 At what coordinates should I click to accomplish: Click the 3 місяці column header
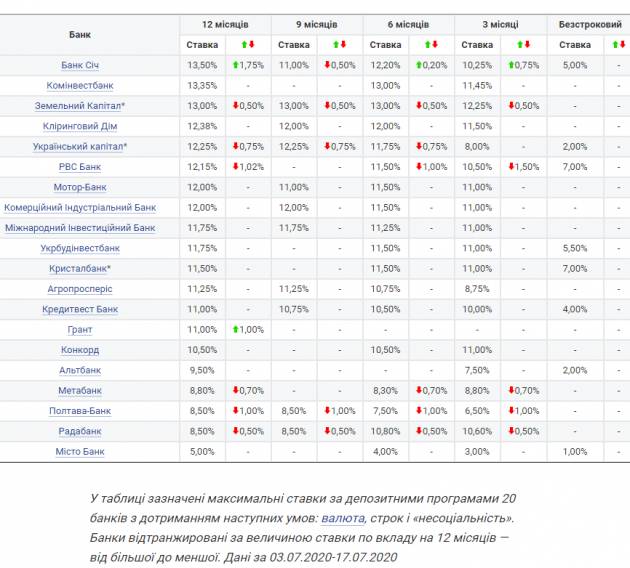pos(501,25)
